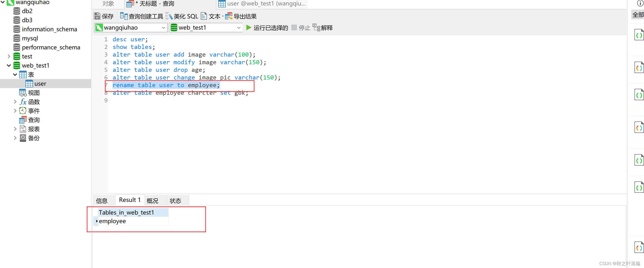Image resolution: width=644 pixels, height=268 pixels.
Task: Click the 停止 stop button
Action: (301, 28)
